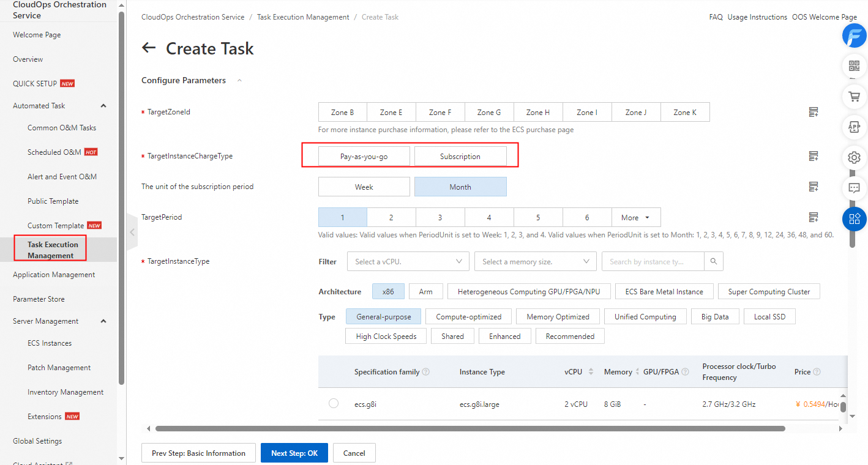Click help icon next to Price column

tap(817, 372)
